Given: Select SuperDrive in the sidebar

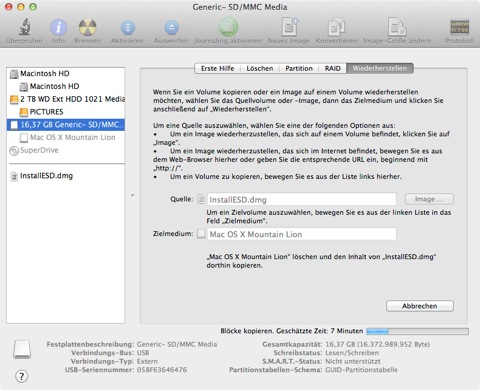Looking at the screenshot, I should pyautogui.click(x=66, y=150).
